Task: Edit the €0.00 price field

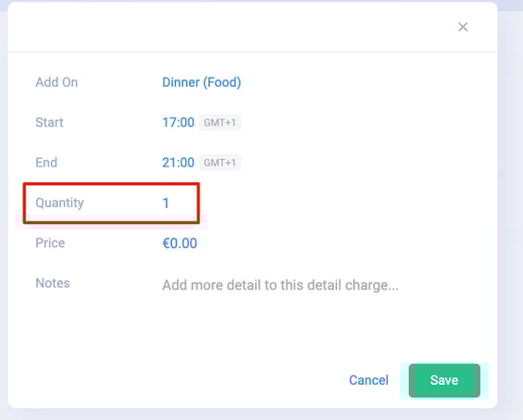Action: click(x=180, y=243)
